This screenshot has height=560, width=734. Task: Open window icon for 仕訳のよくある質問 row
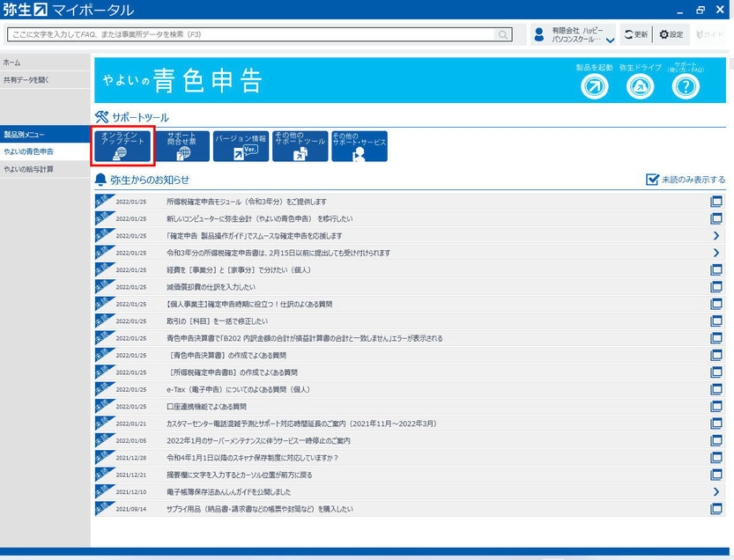(715, 304)
